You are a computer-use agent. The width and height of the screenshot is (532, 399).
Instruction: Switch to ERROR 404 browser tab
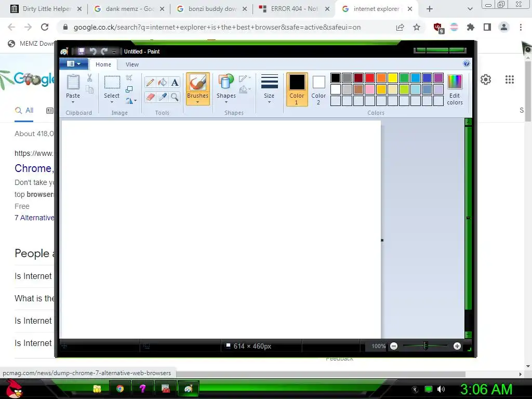click(294, 9)
